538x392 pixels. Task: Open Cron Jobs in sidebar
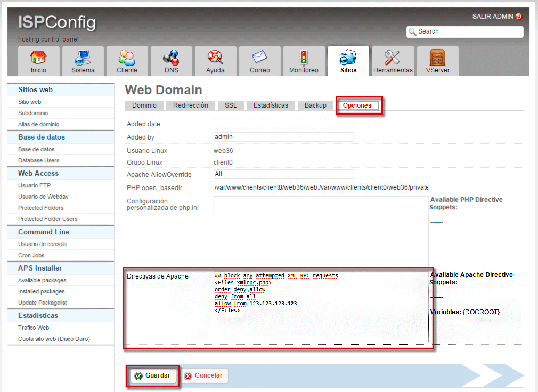pyautogui.click(x=31, y=255)
